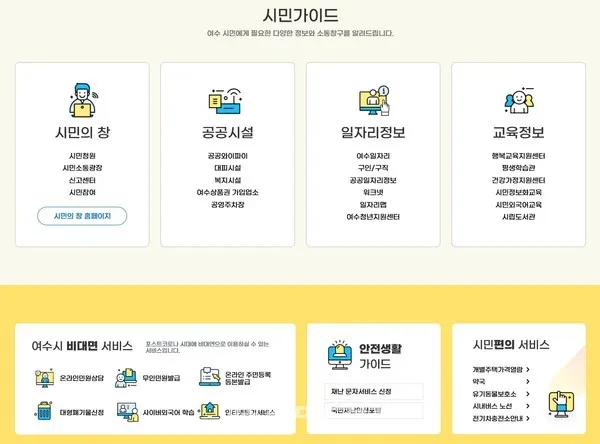This screenshot has width=600, height=444.
Task: Click the 대형폐기물신청 text label
Action: coord(82,413)
